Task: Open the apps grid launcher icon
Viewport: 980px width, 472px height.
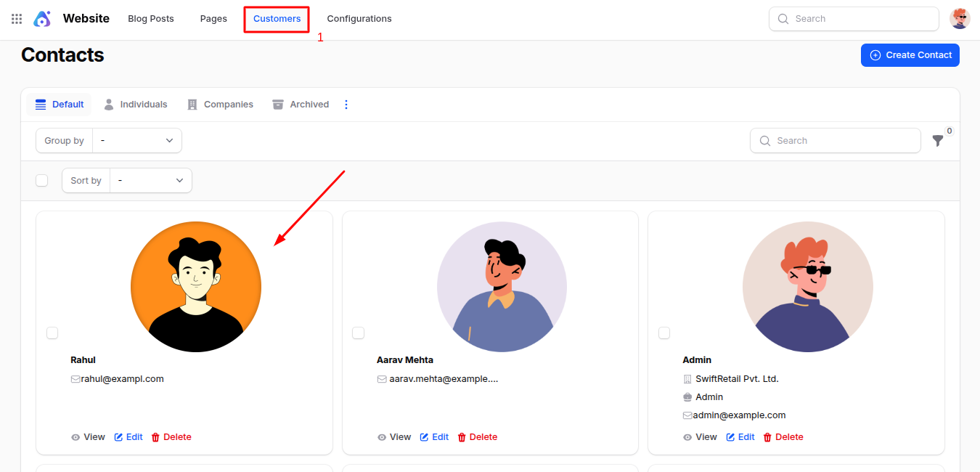Action: coord(17,19)
